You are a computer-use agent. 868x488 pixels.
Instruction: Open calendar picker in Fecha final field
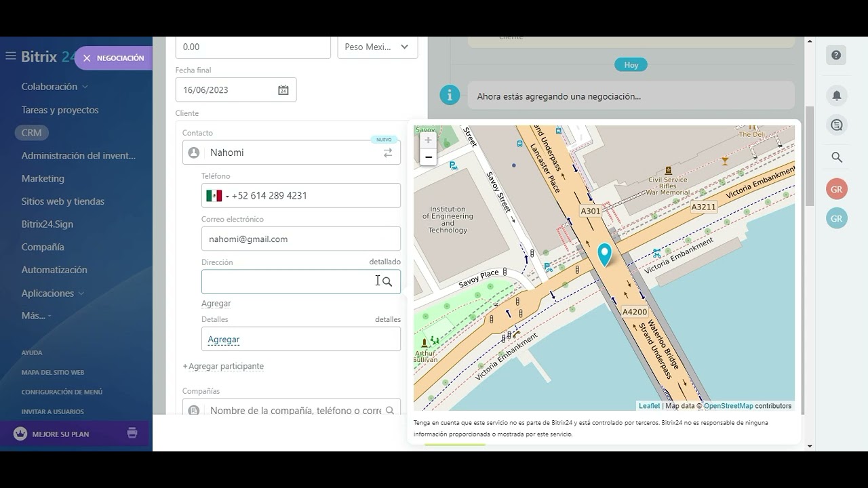click(x=283, y=90)
